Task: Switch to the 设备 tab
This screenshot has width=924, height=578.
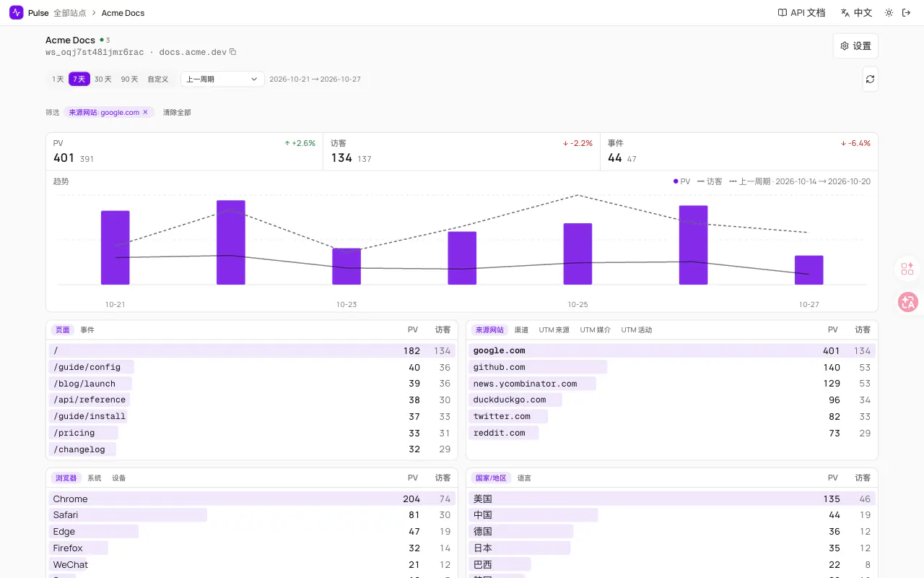Action: (x=119, y=478)
